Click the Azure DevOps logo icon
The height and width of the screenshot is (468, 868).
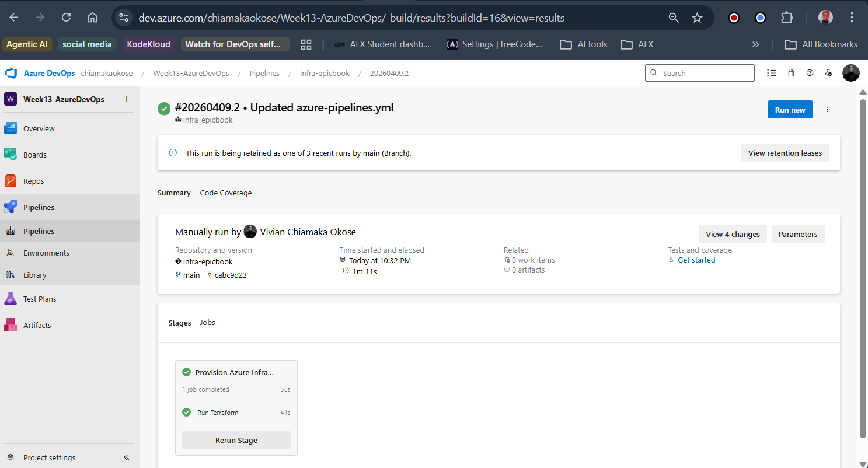[x=11, y=73]
